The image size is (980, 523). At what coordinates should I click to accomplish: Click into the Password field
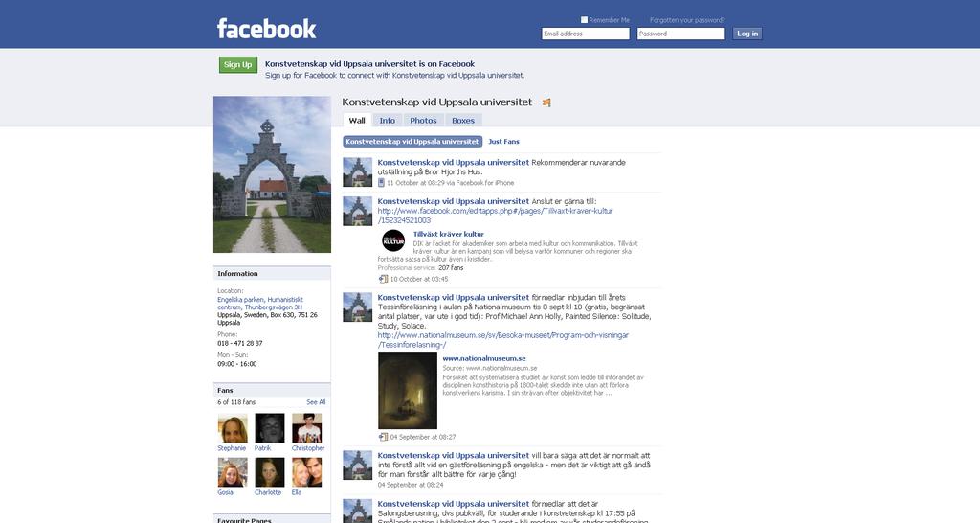(x=681, y=34)
